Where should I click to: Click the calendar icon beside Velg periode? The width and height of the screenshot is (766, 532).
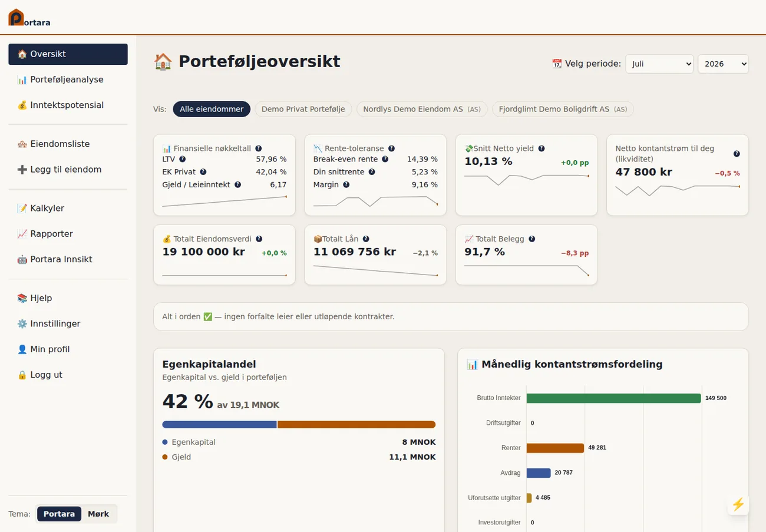point(557,64)
